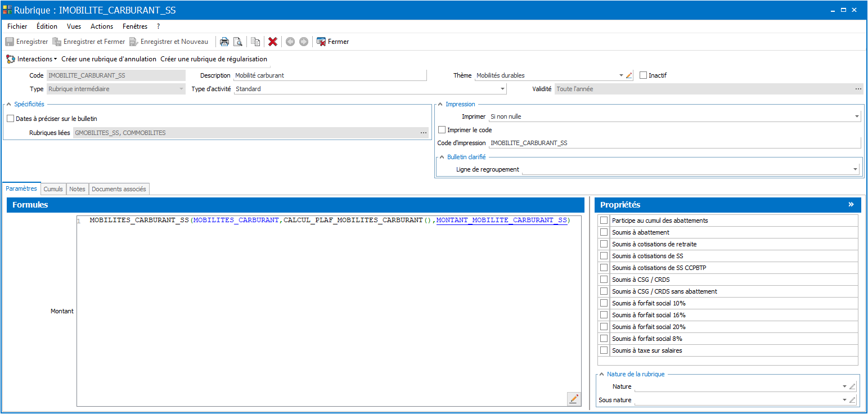Expand the Thème dropdown arrow
Viewport: 868px width, 414px height.
click(x=621, y=75)
